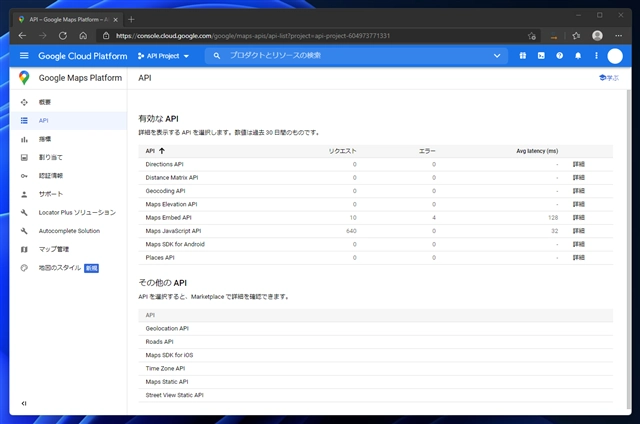Open browser settings ellipsis menu

pyautogui.click(x=618, y=36)
